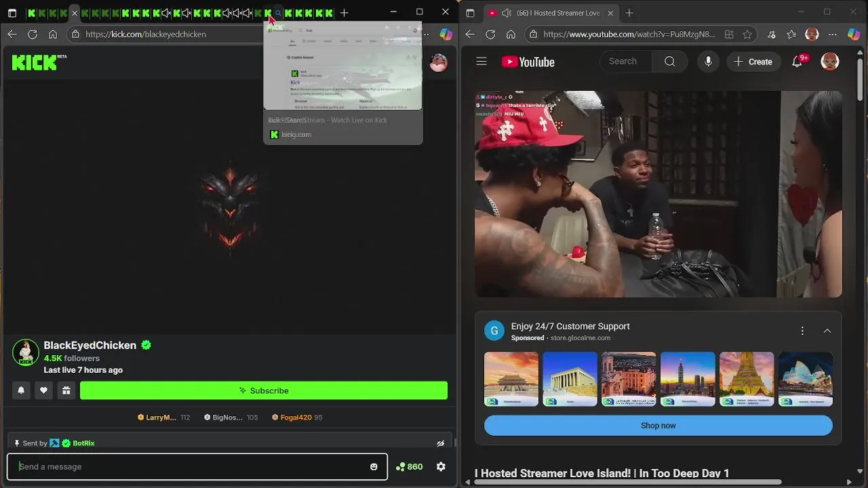This screenshot has height=488, width=868.
Task: Click the Kick address bar URL
Action: coord(146,34)
